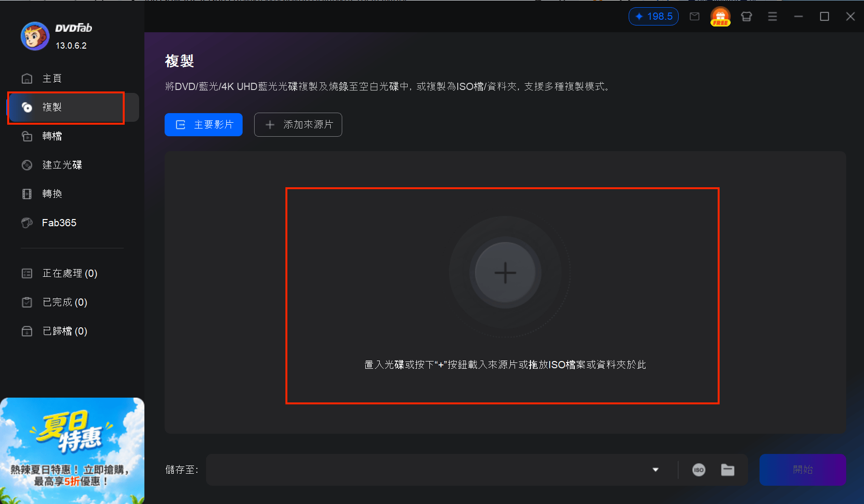
Task: Click the 主要影片 copy mode button
Action: point(204,125)
